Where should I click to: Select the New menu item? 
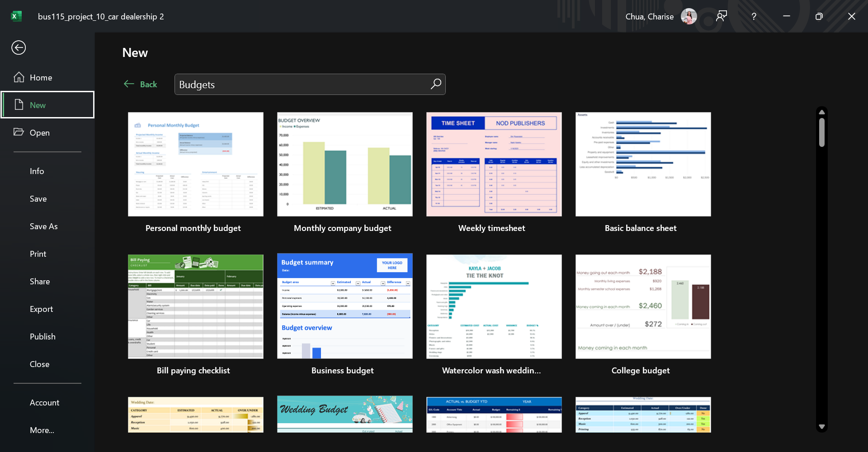47,105
